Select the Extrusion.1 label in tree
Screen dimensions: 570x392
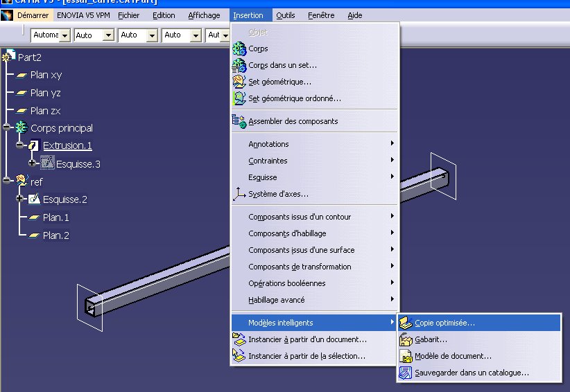click(x=67, y=145)
